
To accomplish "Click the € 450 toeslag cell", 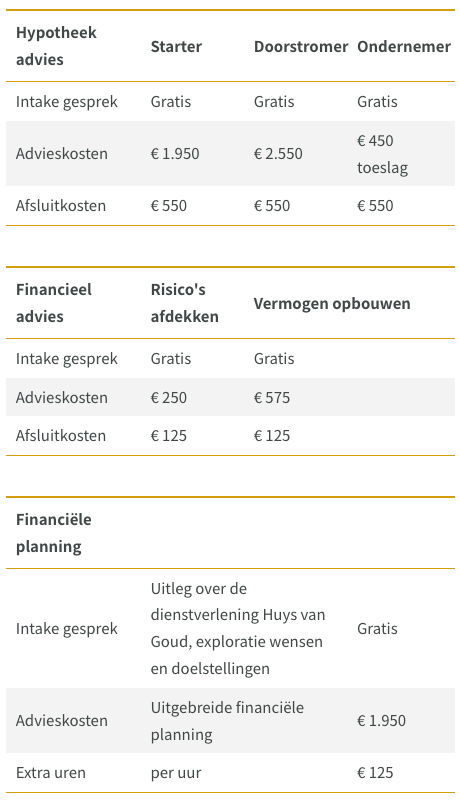I will click(x=382, y=154).
